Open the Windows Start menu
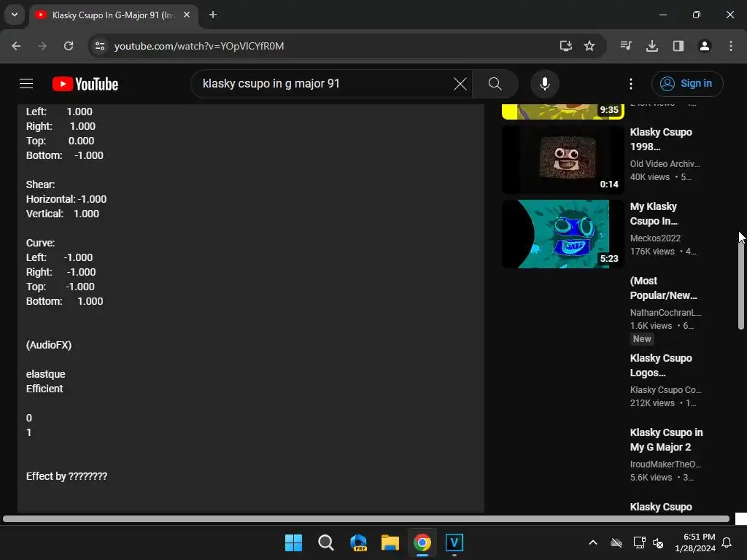 point(293,542)
